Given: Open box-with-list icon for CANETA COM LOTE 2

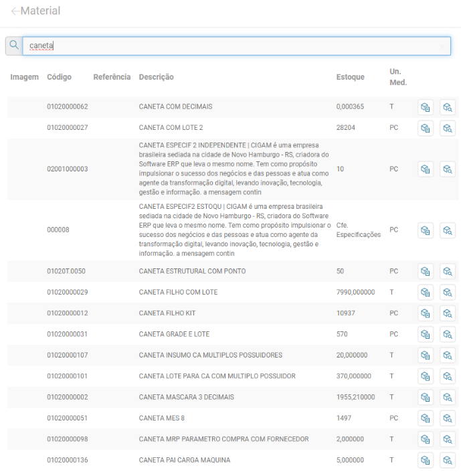Looking at the screenshot, I should click(x=426, y=128).
